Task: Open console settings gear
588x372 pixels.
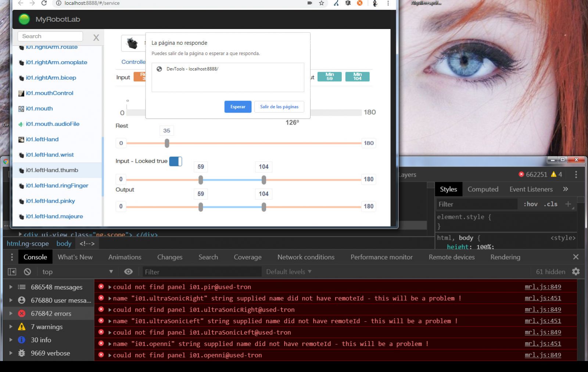Action: coord(576,272)
